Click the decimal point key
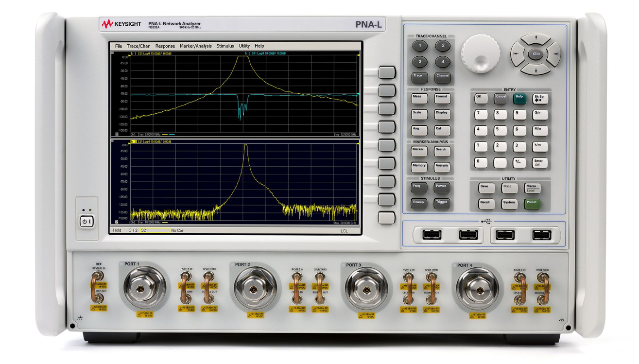Viewport: 639px width, 364px height. (501, 163)
